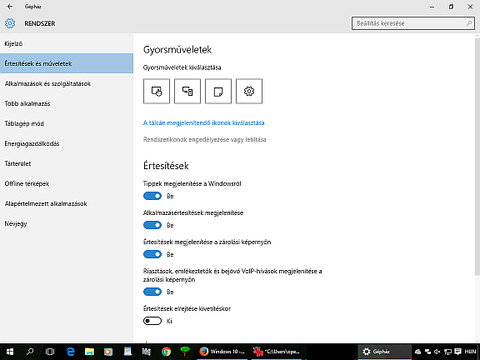Image resolution: width=480 pixels, height=360 pixels.
Task: Open 'Energiagazdálkodás' settings page
Action: [67, 144]
